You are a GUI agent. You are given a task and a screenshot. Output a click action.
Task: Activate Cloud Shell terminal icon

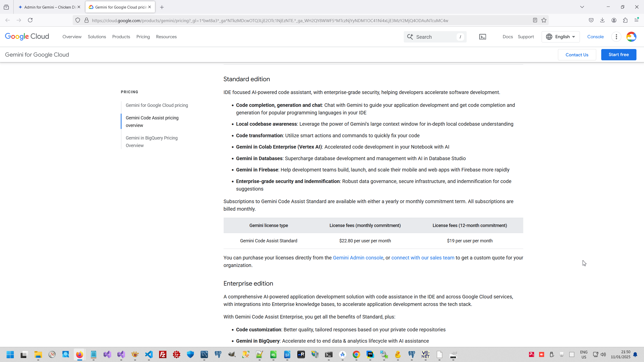pyautogui.click(x=482, y=37)
